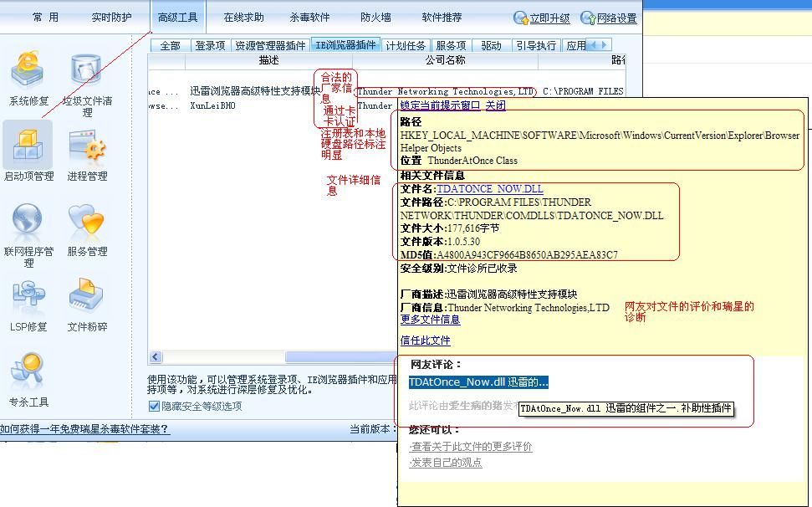Open the 系统修复 system repair tool

coord(28,78)
